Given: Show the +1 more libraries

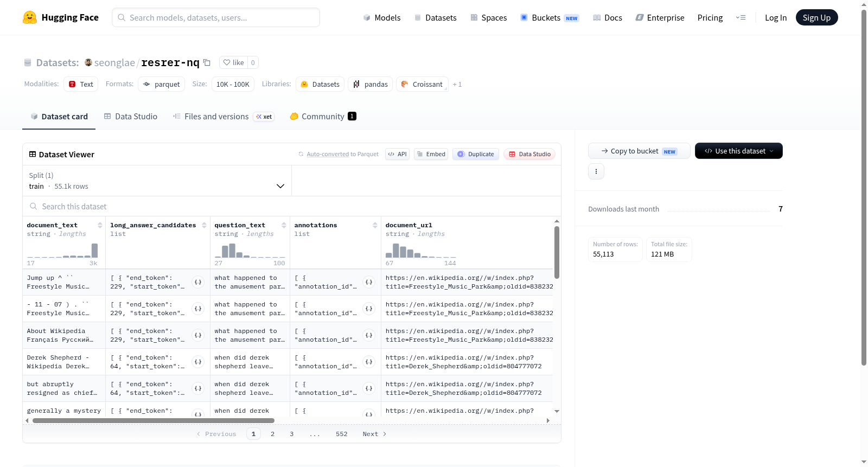Looking at the screenshot, I should (x=457, y=84).
